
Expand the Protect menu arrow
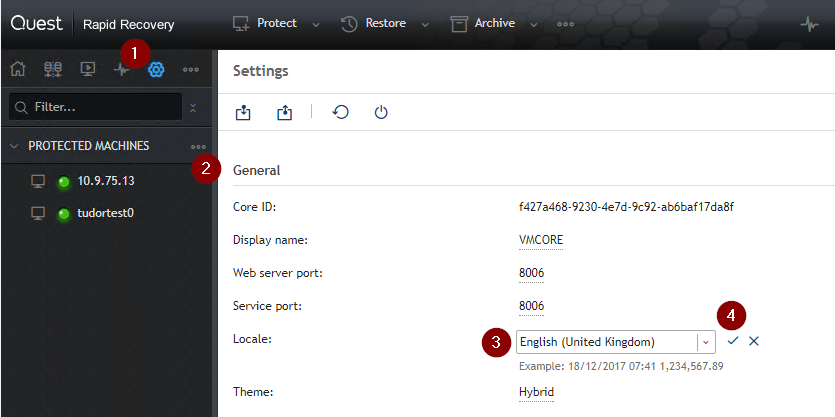(x=316, y=24)
